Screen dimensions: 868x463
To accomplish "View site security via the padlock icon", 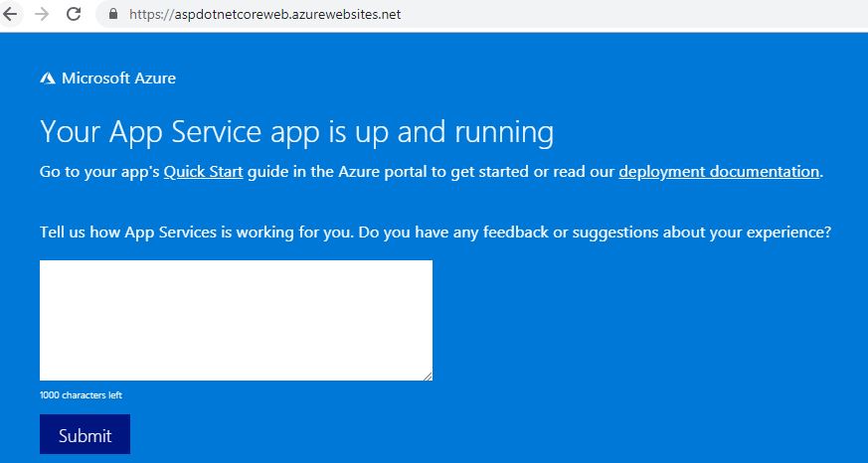I will (113, 14).
